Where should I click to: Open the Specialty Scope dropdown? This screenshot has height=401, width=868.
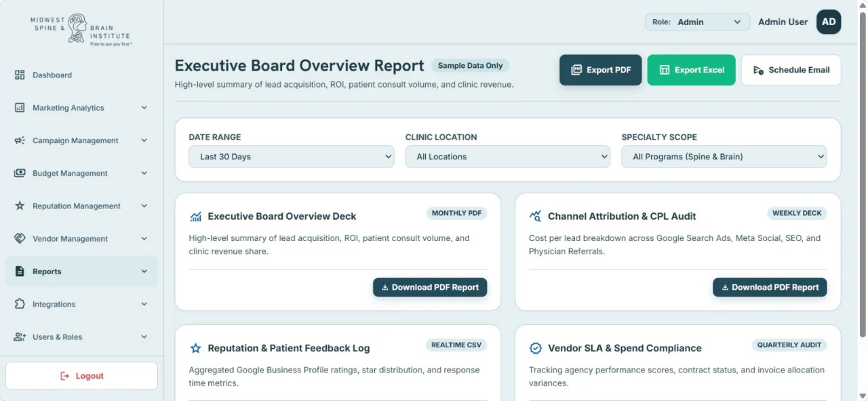(x=724, y=157)
